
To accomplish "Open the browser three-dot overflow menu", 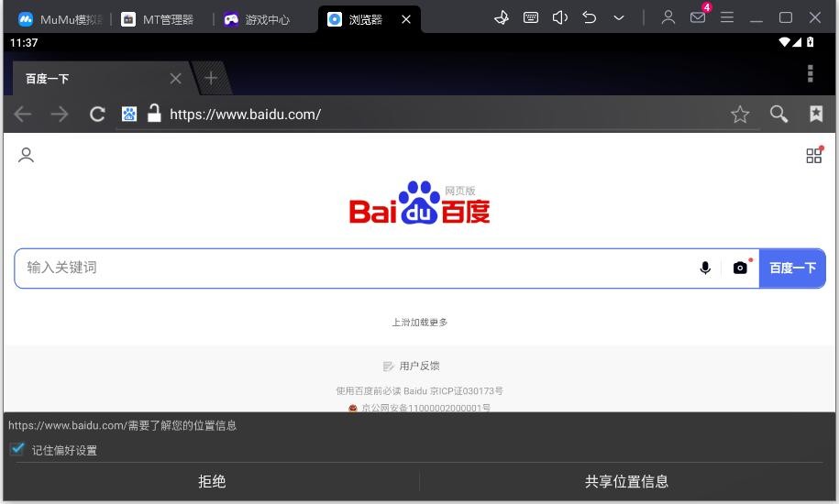I will 810,73.
